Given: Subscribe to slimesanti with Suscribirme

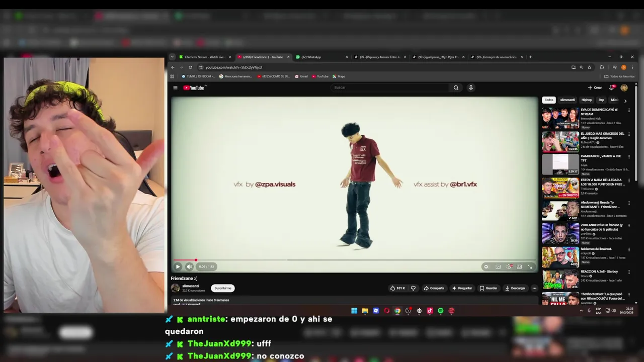Looking at the screenshot, I should click(223, 288).
